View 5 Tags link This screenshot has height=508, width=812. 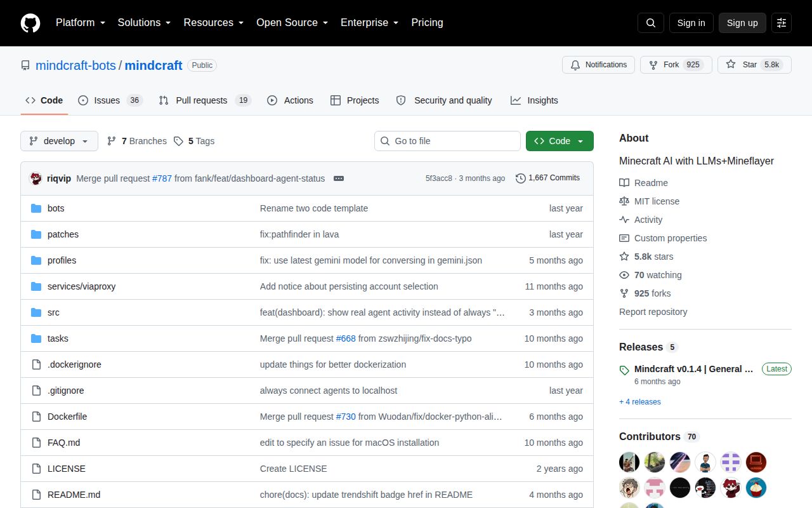(194, 141)
